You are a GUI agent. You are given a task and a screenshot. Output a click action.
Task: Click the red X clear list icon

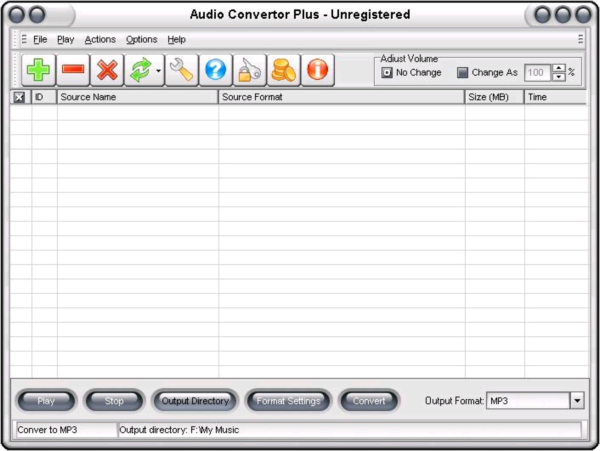pos(107,70)
